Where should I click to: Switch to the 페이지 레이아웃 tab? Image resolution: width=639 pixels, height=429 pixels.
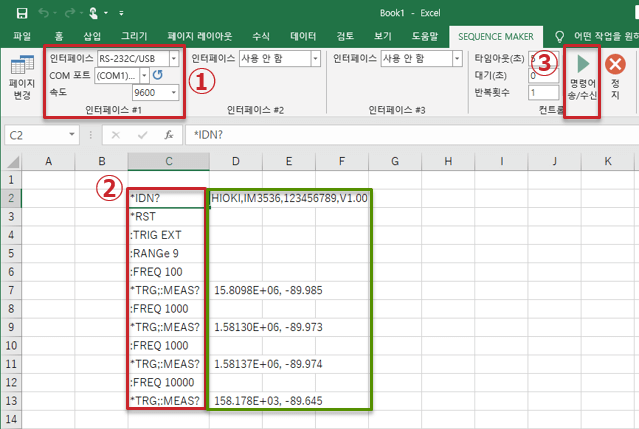200,36
